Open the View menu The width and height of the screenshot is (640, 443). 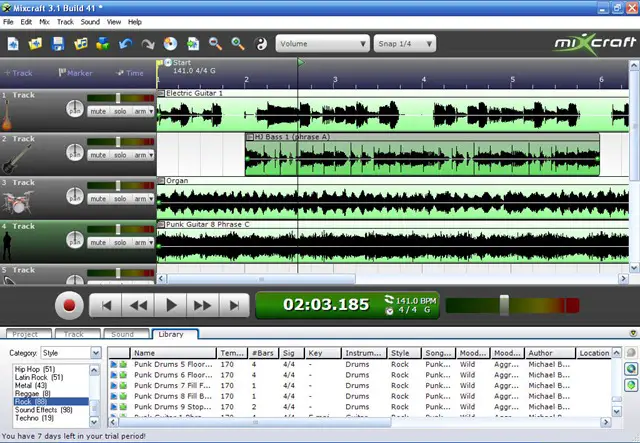click(114, 22)
